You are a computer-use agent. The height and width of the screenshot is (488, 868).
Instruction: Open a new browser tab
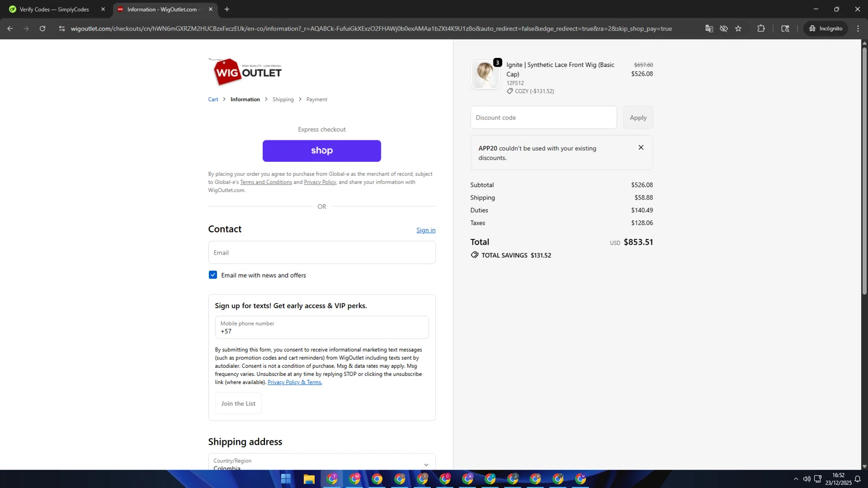coord(227,9)
